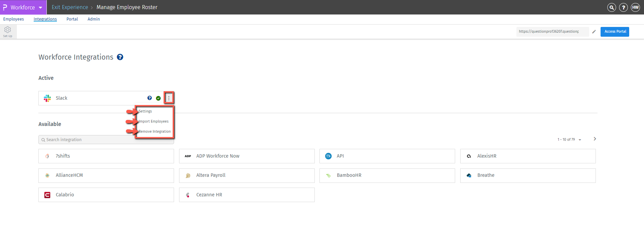Select the AllianceHCM integration card
644x227 pixels.
(x=106, y=175)
